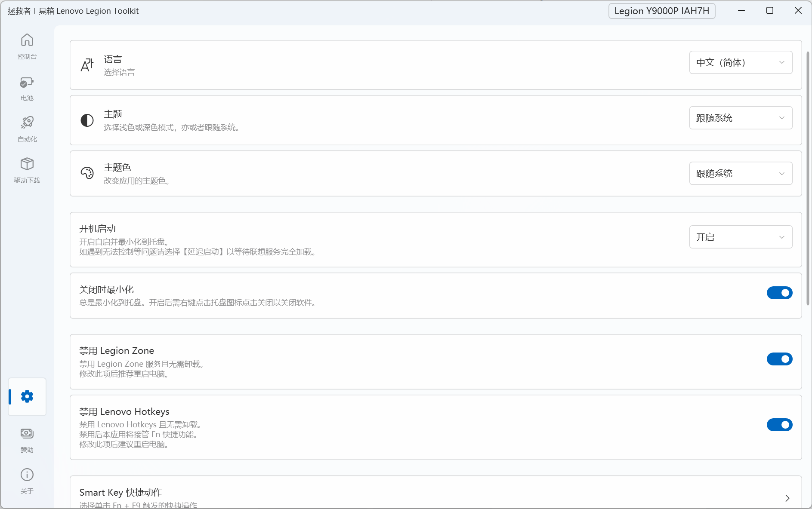The width and height of the screenshot is (812, 509).
Task: Click the 开机启动 setting title
Action: [x=97, y=229]
